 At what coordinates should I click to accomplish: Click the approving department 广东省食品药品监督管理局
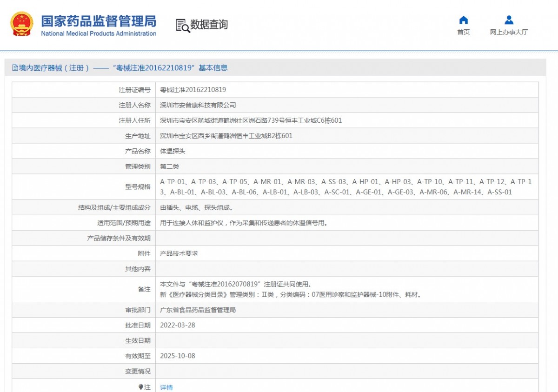(x=198, y=310)
